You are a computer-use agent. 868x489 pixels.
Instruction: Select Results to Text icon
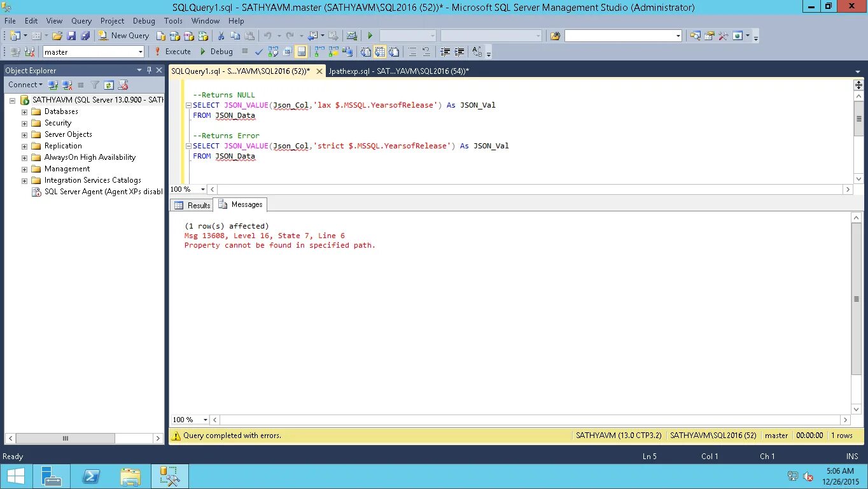click(x=365, y=52)
